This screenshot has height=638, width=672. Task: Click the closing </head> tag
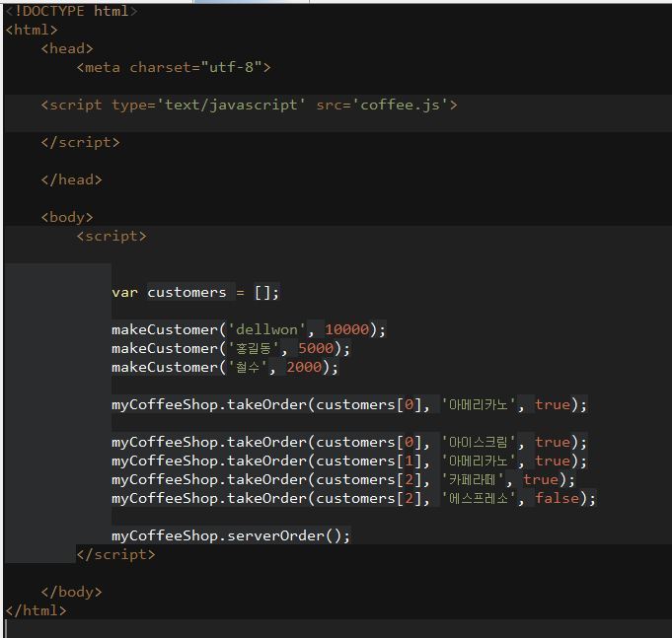(72, 179)
